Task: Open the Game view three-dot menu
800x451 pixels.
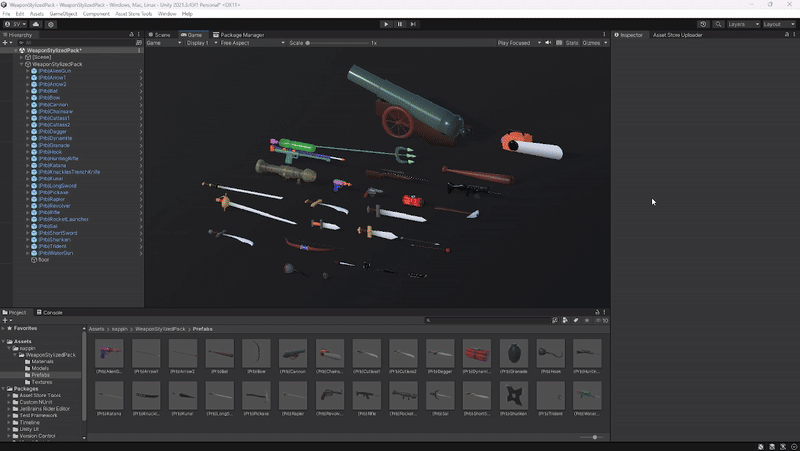Action: [x=604, y=35]
